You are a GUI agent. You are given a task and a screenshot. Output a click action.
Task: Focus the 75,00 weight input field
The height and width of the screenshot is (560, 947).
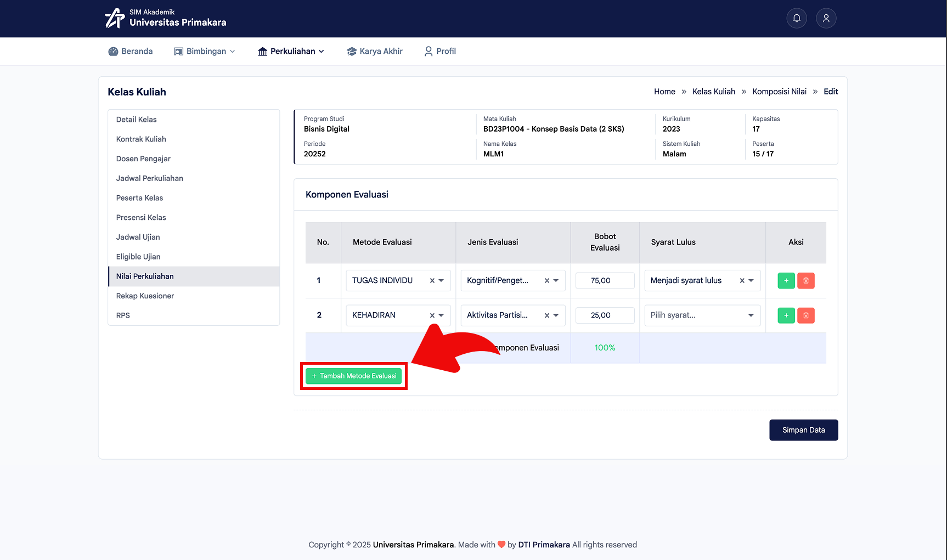(605, 280)
